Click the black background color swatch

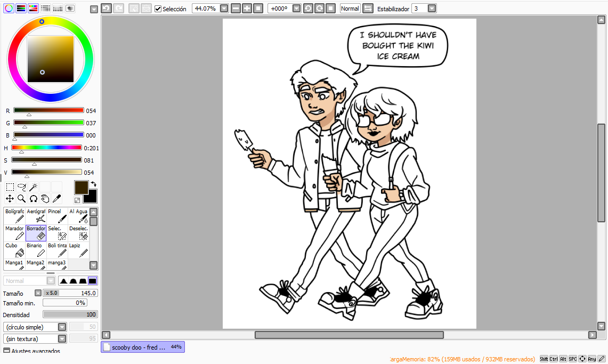pos(92,198)
